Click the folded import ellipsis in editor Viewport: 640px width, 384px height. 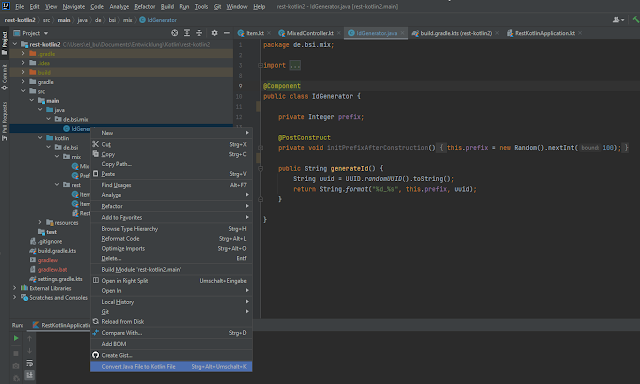pos(295,65)
